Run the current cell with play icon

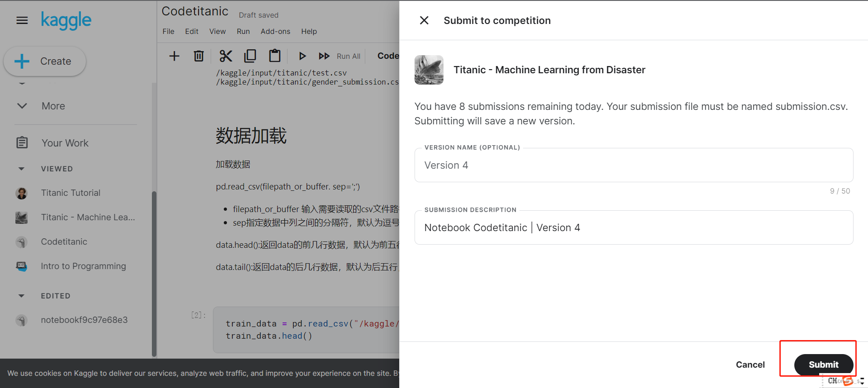point(302,56)
